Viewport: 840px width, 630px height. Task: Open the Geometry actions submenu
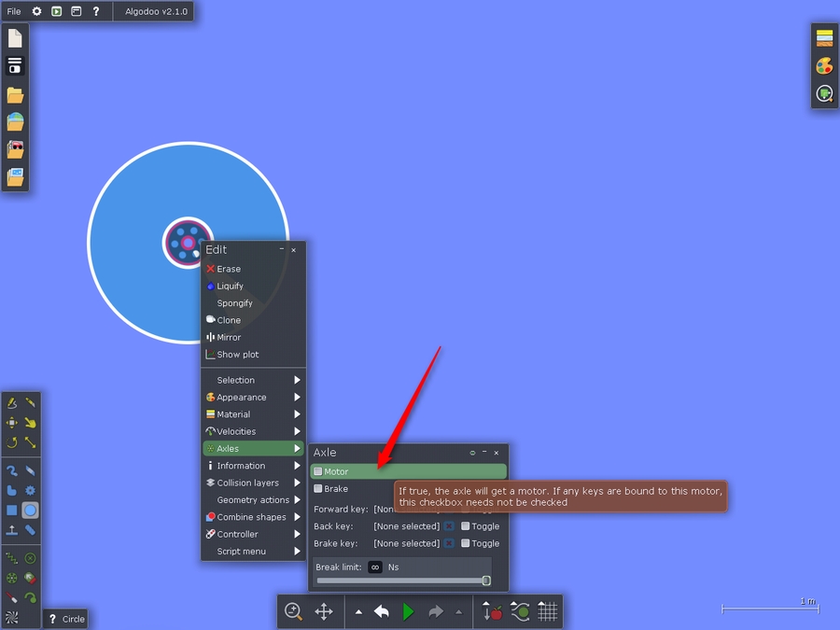point(253,500)
